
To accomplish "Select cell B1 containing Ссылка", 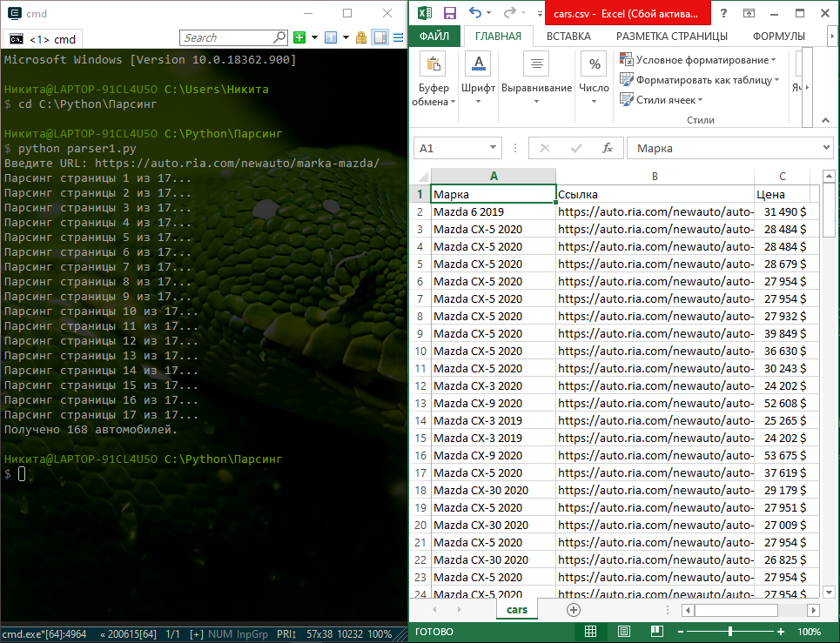I will click(655, 194).
